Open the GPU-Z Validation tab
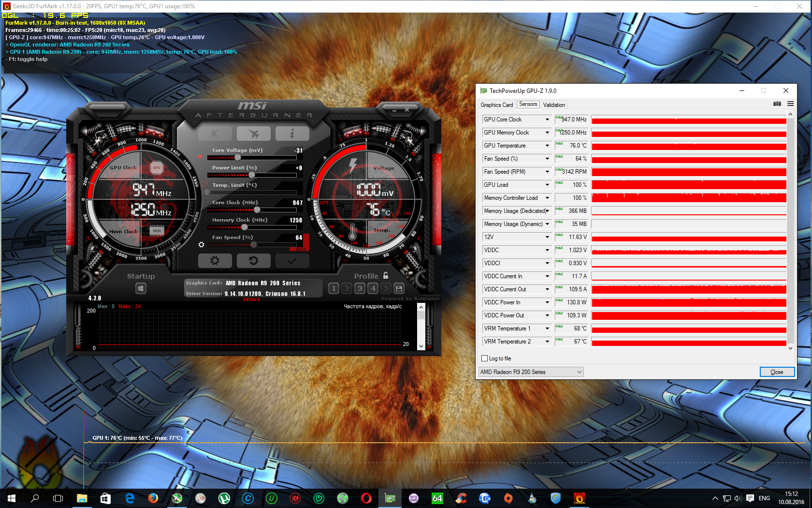This screenshot has height=508, width=812. click(x=554, y=105)
